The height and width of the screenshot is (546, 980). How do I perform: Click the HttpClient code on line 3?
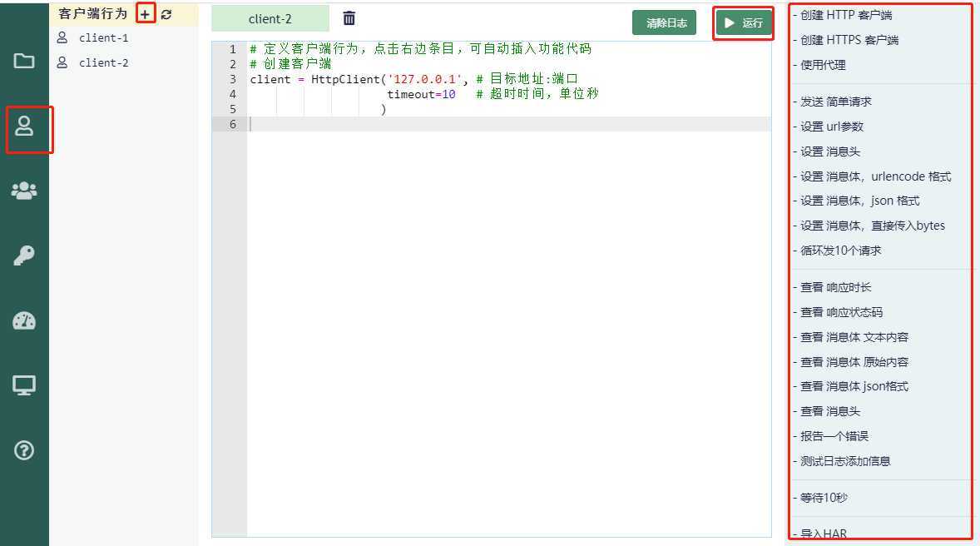(x=345, y=79)
